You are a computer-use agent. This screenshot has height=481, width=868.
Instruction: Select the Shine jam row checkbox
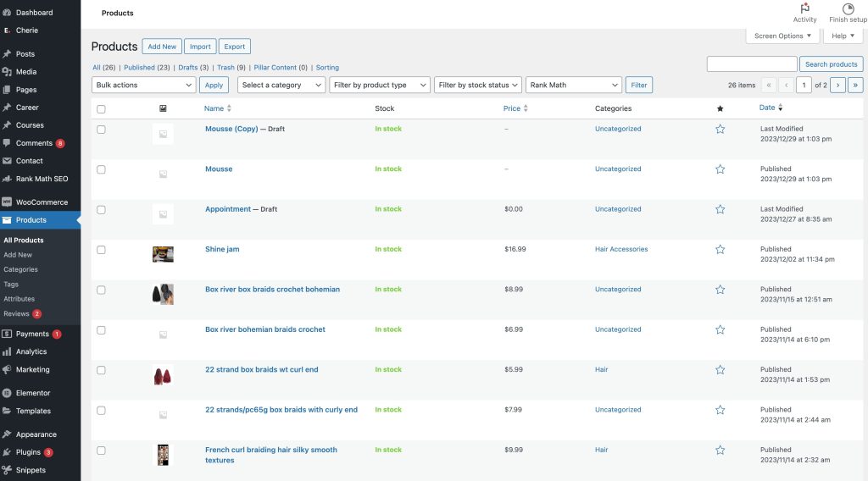coord(102,250)
